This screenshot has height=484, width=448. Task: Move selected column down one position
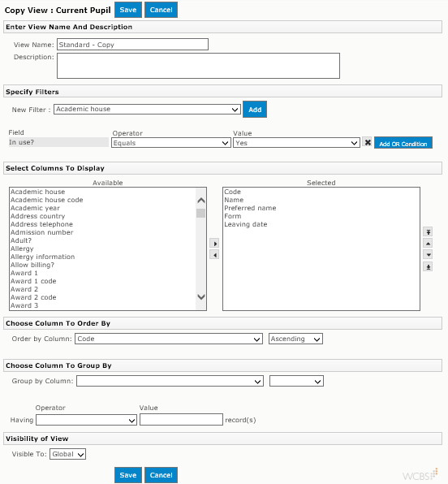[x=428, y=255]
